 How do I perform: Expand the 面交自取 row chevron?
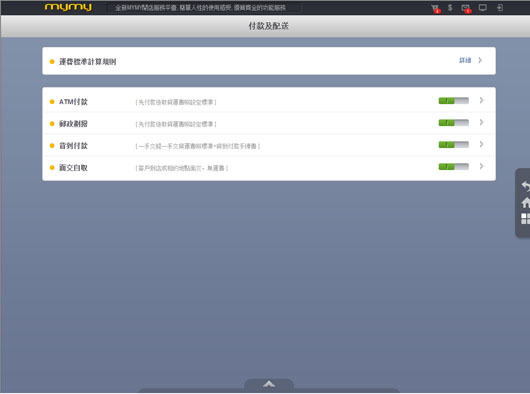point(481,166)
